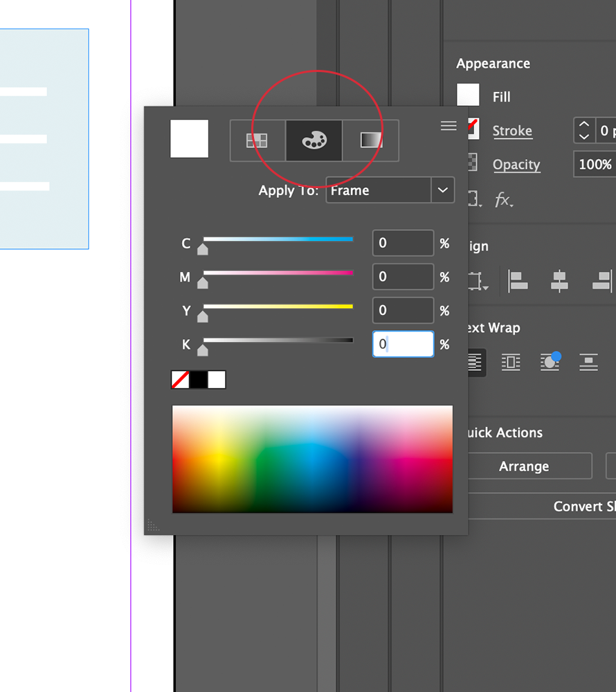Switch to Gradient fill option
This screenshot has height=692, width=616.
371,140
